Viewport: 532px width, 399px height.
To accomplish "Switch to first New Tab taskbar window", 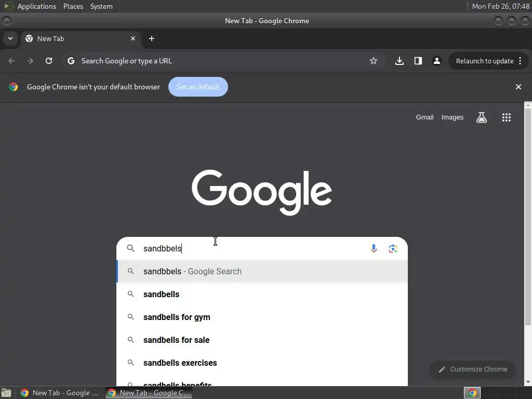I will [x=60, y=393].
